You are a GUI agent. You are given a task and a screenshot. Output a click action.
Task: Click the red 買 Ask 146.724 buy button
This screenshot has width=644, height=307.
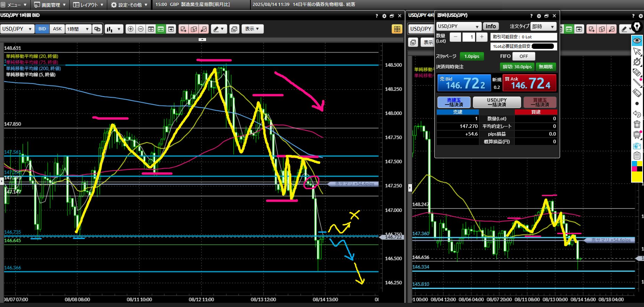[x=529, y=83]
